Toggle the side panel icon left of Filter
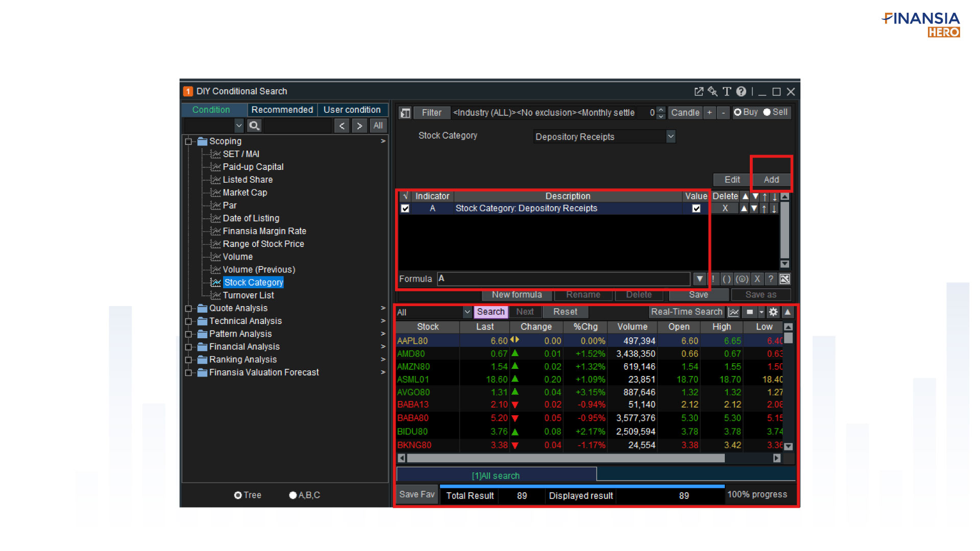 405,113
